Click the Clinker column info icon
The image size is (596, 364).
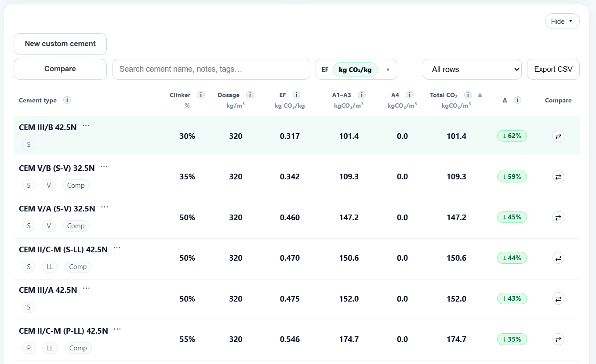pyautogui.click(x=201, y=95)
